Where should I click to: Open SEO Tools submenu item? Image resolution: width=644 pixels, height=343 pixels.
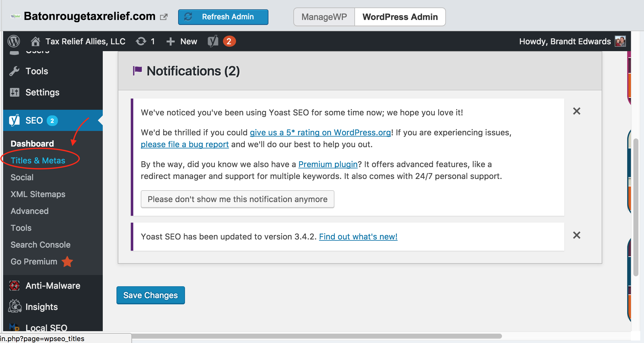pos(21,228)
